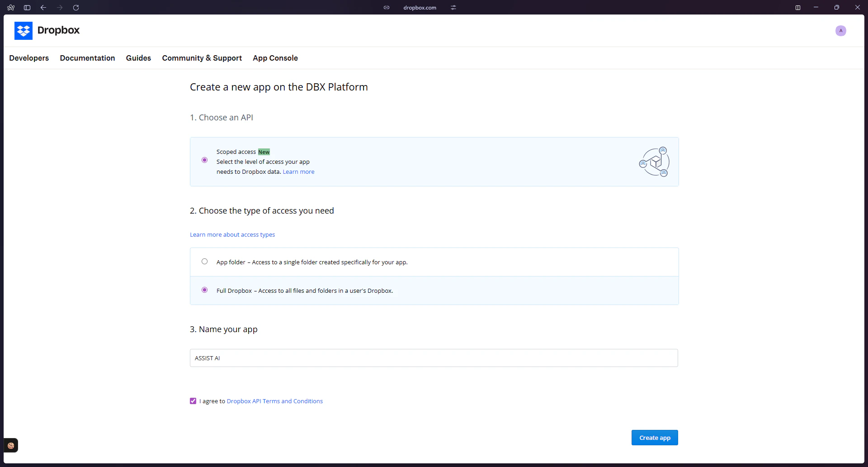The width and height of the screenshot is (868, 467).
Task: Click the split view icon in title bar
Action: click(x=798, y=7)
